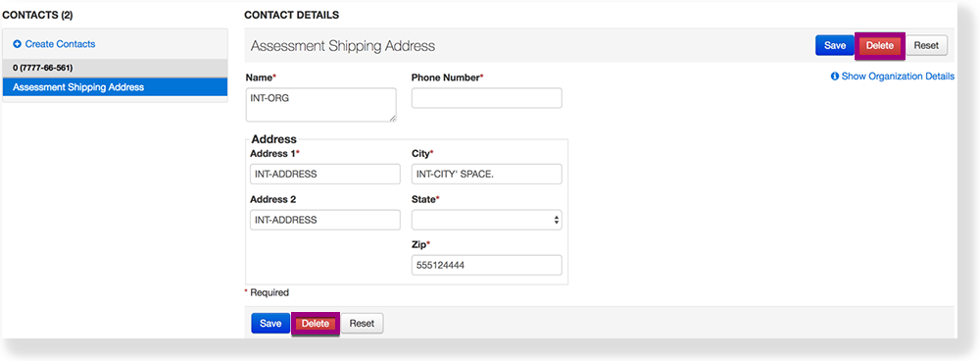Viewport: 980px width, 361px height.
Task: Open the State dropdown
Action: pyautogui.click(x=487, y=220)
